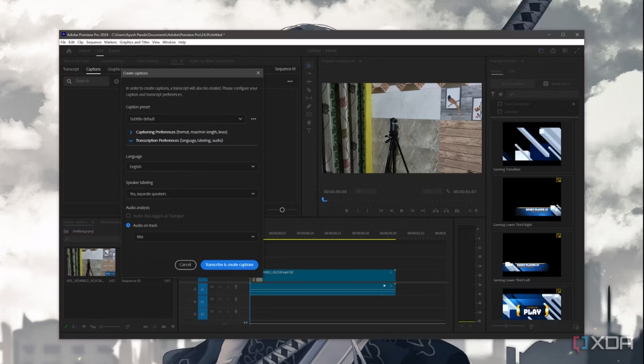Click the add caption plus icon

[116, 81]
